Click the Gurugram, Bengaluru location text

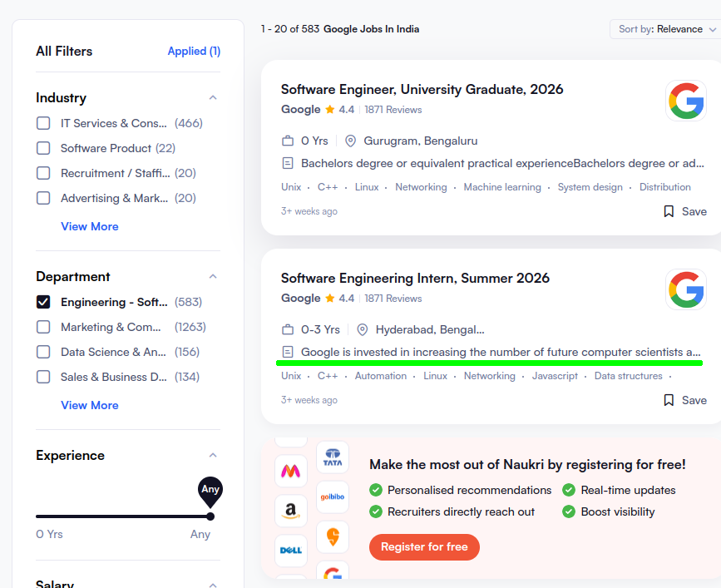coord(420,141)
